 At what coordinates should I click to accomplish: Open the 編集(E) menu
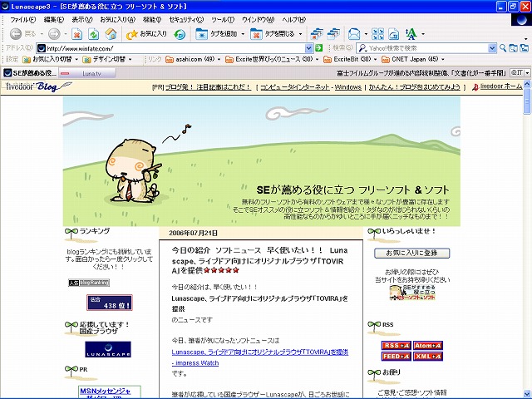point(53,20)
